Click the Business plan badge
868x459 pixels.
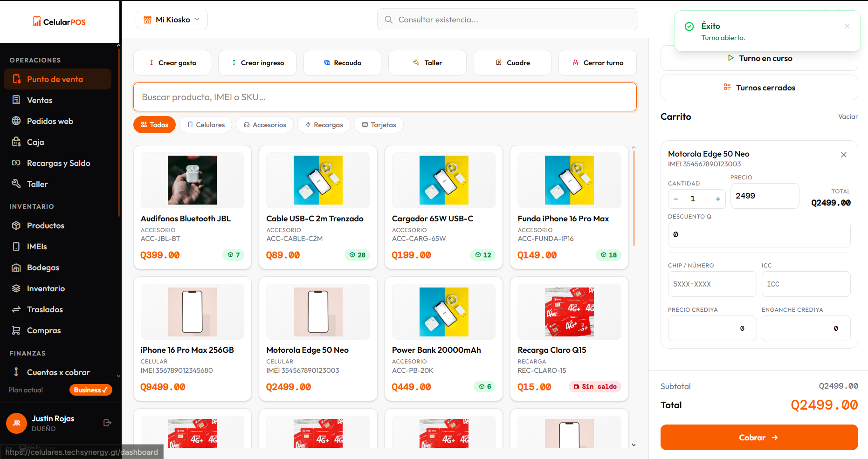coord(90,390)
